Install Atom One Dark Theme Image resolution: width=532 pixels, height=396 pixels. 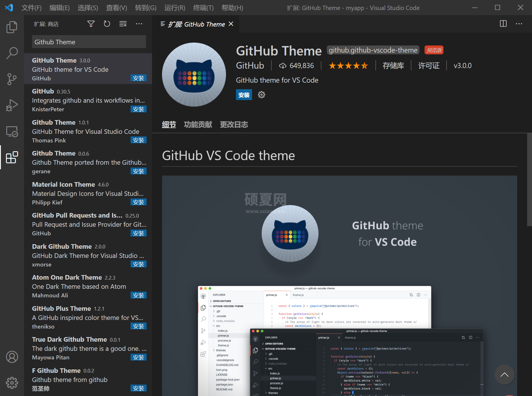click(x=139, y=295)
